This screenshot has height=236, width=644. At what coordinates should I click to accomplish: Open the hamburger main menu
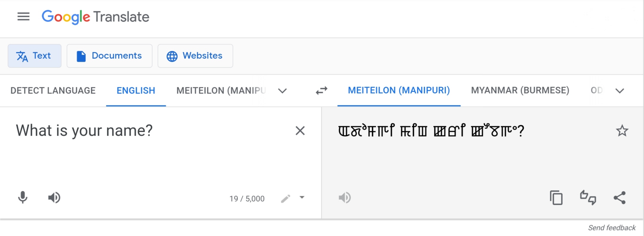tap(23, 17)
